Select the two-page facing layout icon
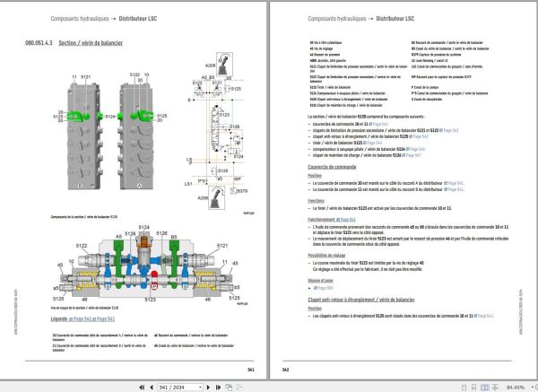Viewport: 538px width, 392px height. [484, 388]
